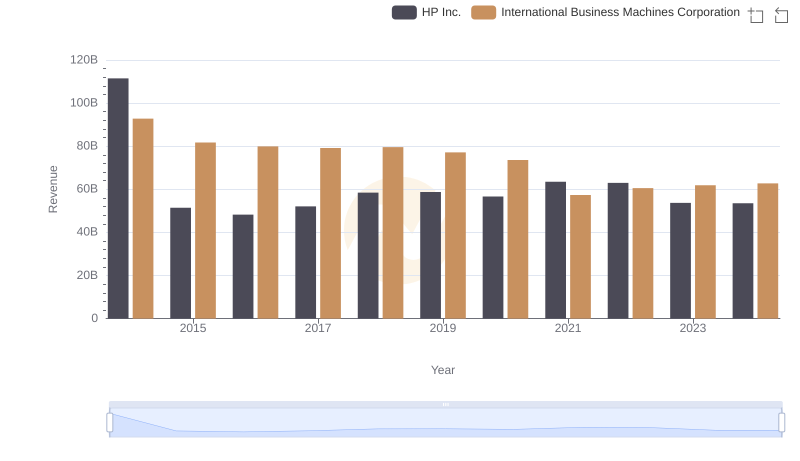Image resolution: width=800 pixels, height=461 pixels.
Task: Click the 120B y-axis label
Action: click(84, 60)
